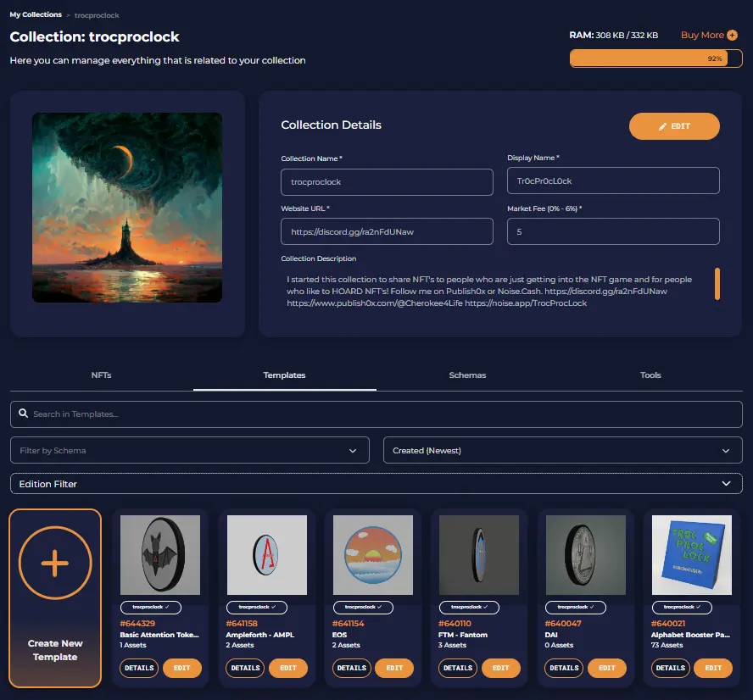Click the search magnifier icon in Templates
753x700 pixels.
pyautogui.click(x=23, y=413)
